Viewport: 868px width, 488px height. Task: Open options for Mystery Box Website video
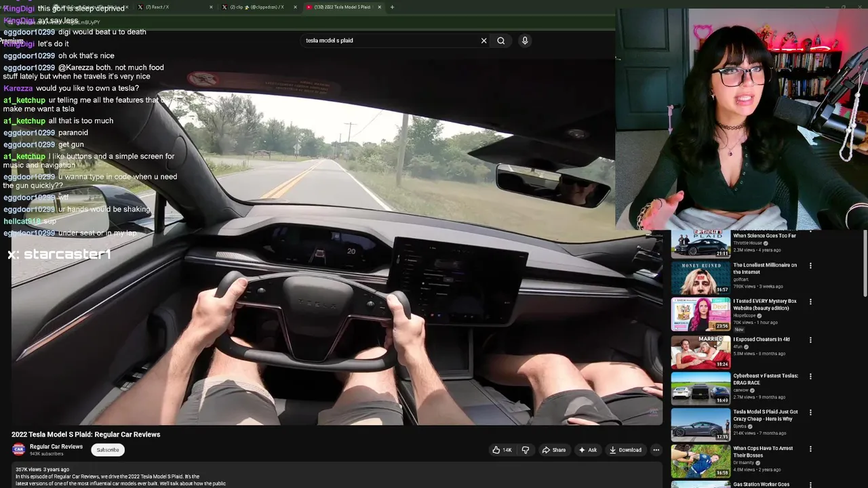[x=810, y=302]
